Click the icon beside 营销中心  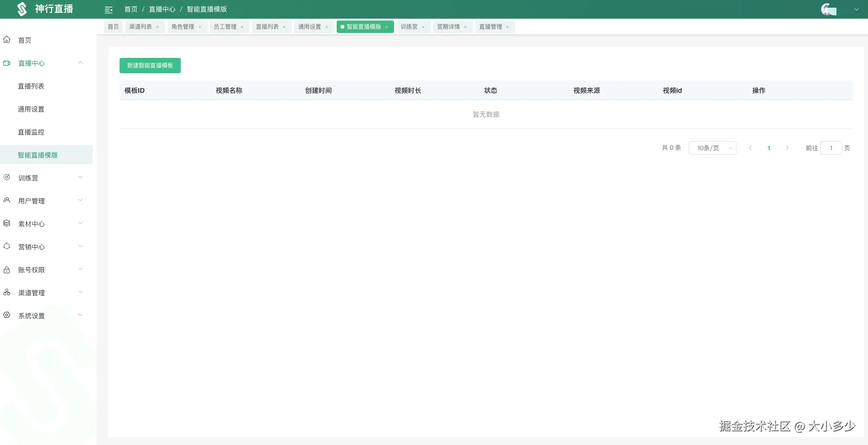(7, 246)
